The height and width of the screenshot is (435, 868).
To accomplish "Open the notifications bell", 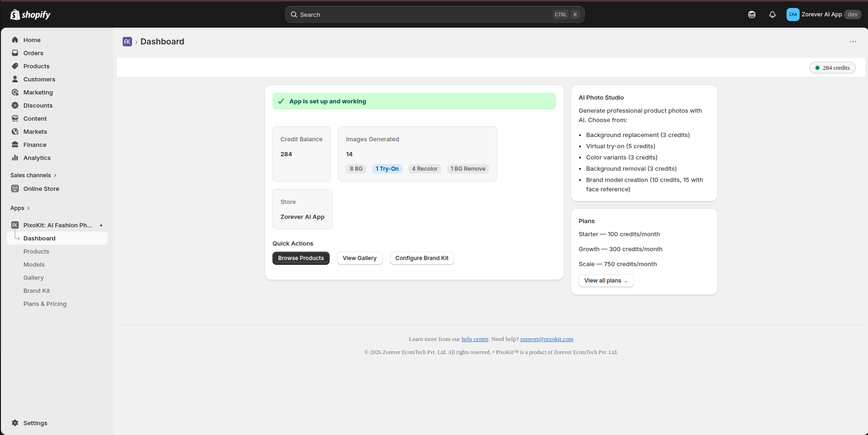I will click(x=772, y=14).
